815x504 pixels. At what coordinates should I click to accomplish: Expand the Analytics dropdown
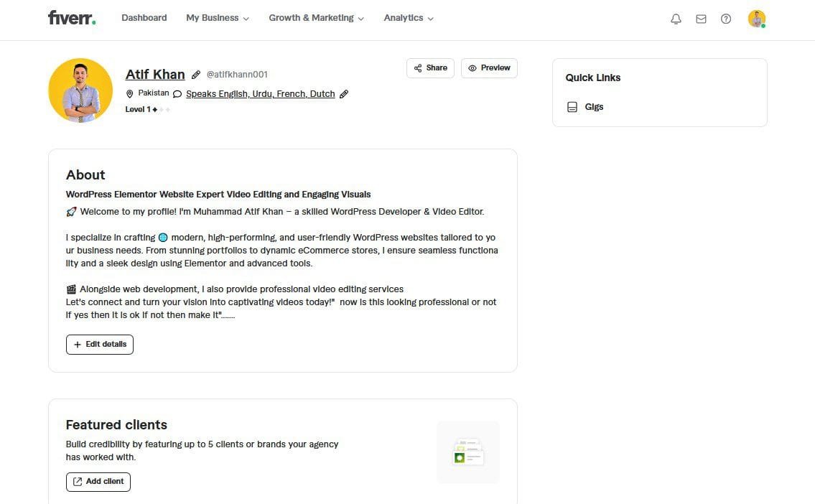click(x=408, y=18)
